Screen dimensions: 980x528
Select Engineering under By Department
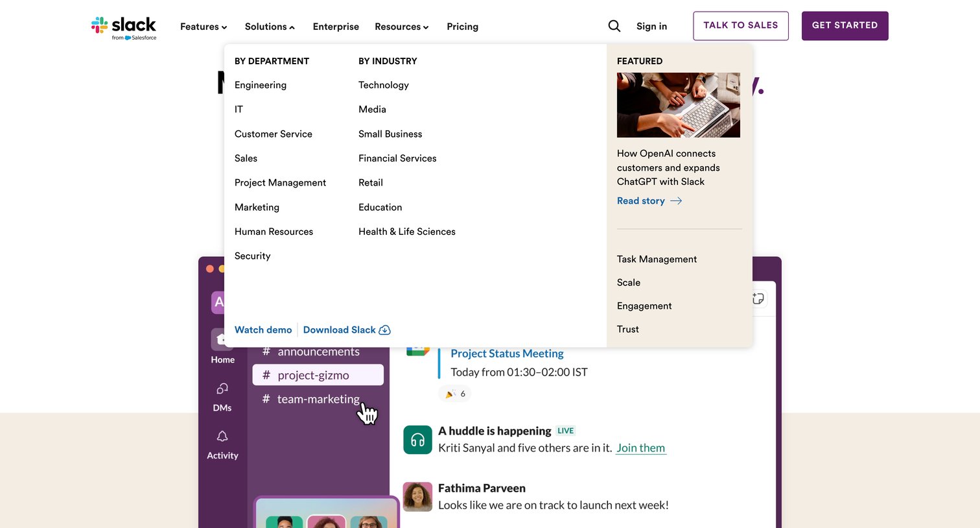pyautogui.click(x=261, y=85)
